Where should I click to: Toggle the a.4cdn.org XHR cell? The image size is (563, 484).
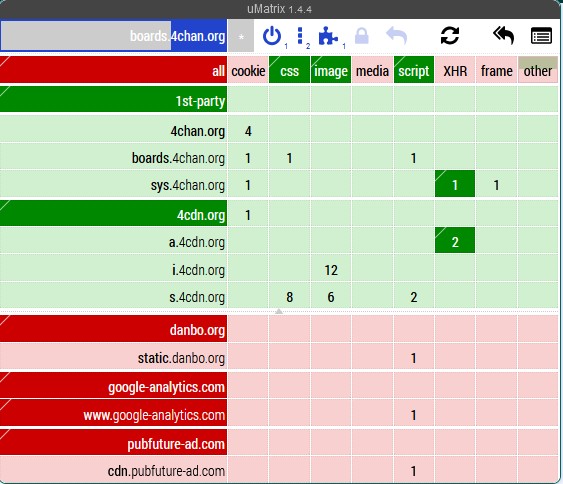pos(455,241)
